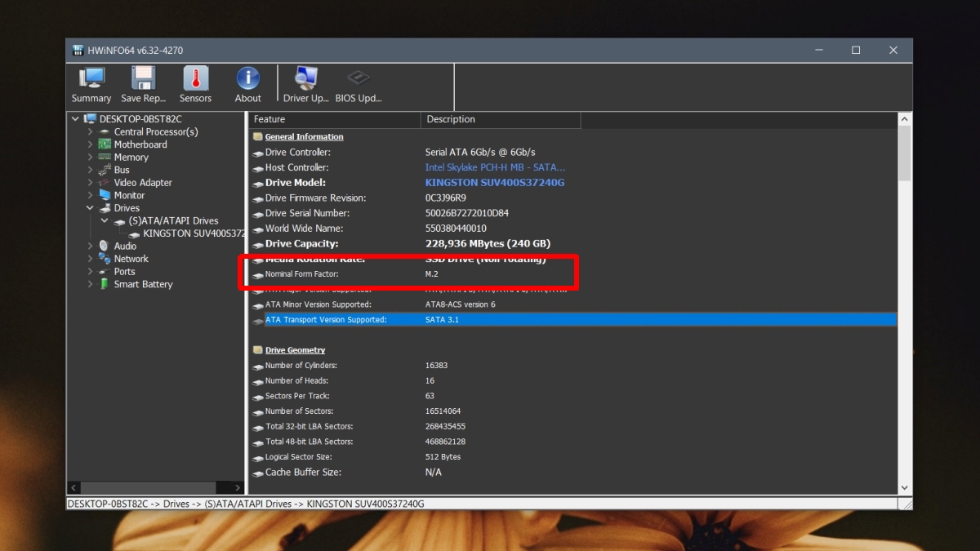Expand the Network node
The image size is (980, 551).
(91, 259)
